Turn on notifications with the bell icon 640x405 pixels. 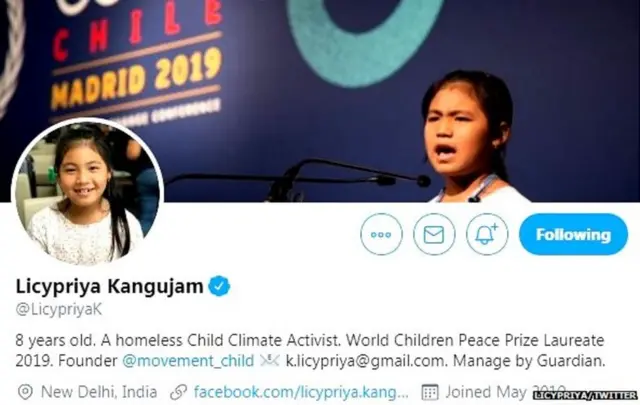(487, 234)
